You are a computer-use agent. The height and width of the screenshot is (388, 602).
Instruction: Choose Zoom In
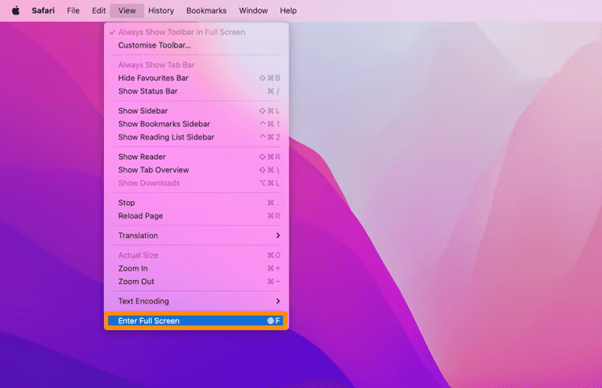196,268
